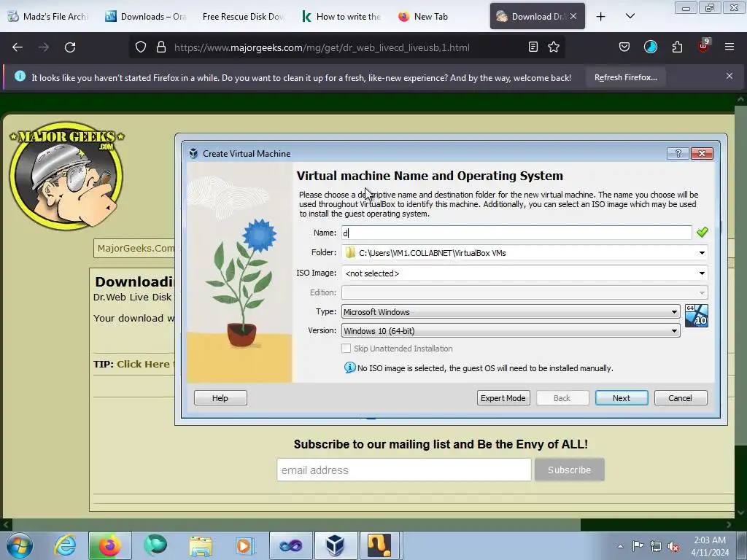
Task: Click the network tray icon
Action: (656, 546)
